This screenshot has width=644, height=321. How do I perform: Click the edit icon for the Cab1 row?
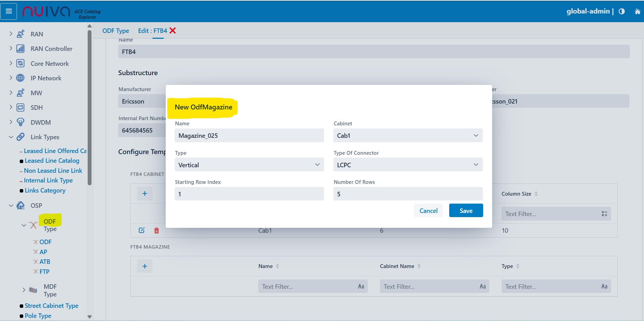[141, 230]
